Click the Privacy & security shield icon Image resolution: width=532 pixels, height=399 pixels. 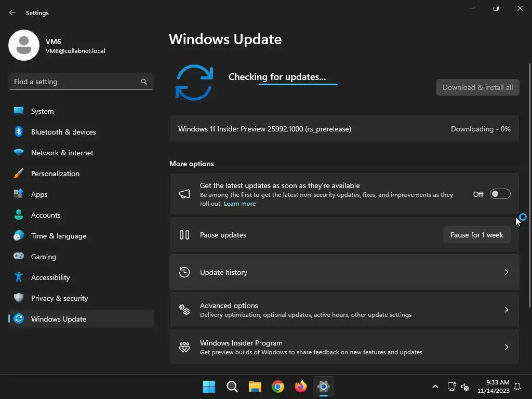click(19, 298)
